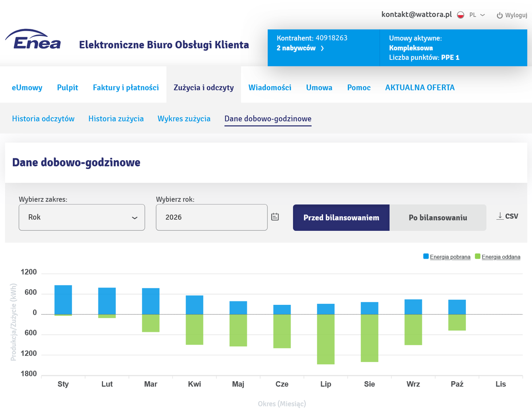Click the Wyloguj logout link
532x414 pixels.
[x=516, y=15]
